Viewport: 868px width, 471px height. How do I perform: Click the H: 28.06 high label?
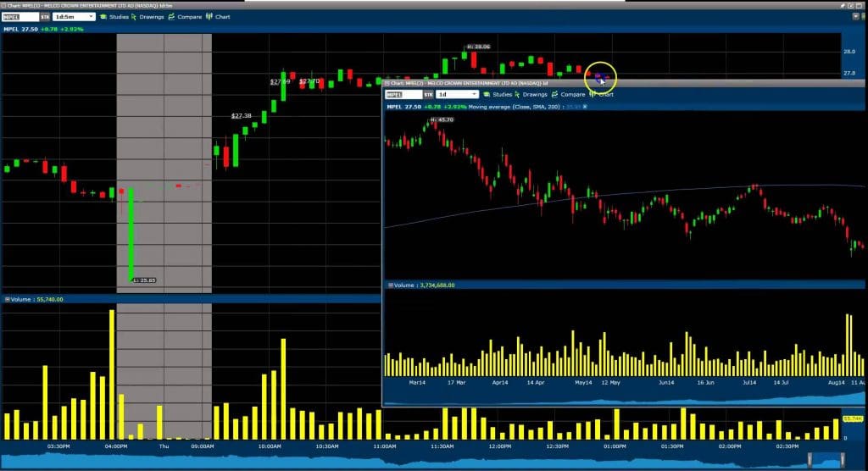pos(479,47)
